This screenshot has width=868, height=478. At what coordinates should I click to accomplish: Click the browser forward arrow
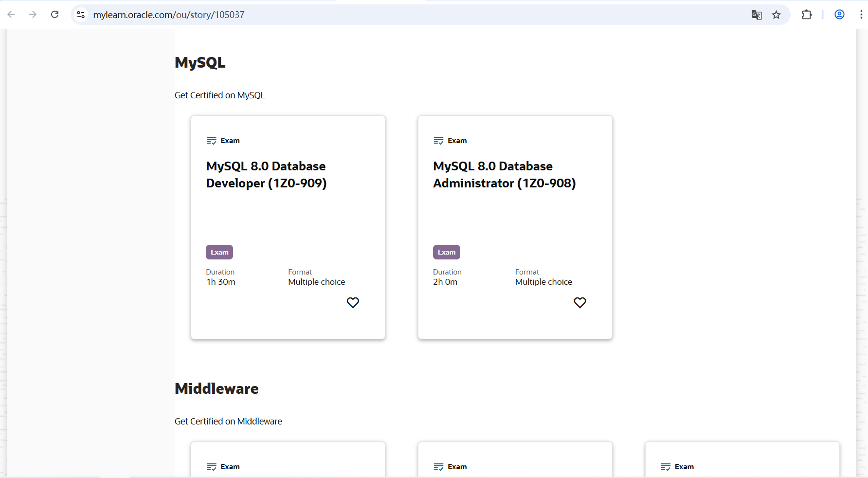point(33,15)
